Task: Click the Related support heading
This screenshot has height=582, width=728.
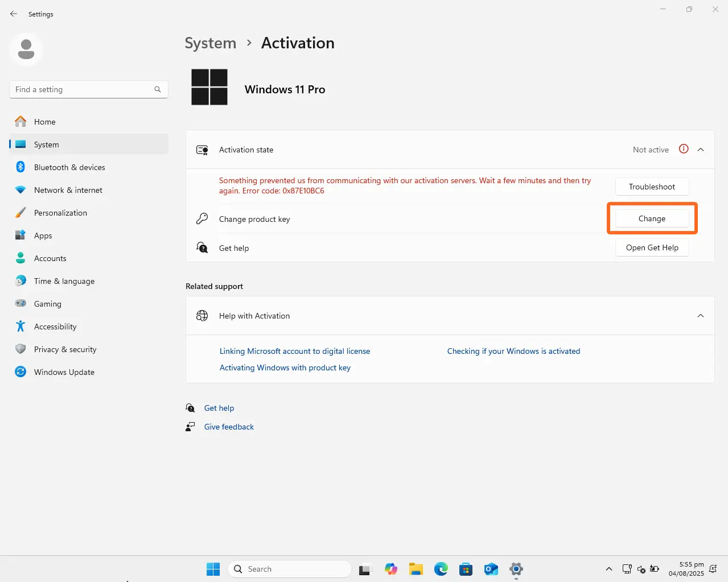Action: [x=214, y=286]
